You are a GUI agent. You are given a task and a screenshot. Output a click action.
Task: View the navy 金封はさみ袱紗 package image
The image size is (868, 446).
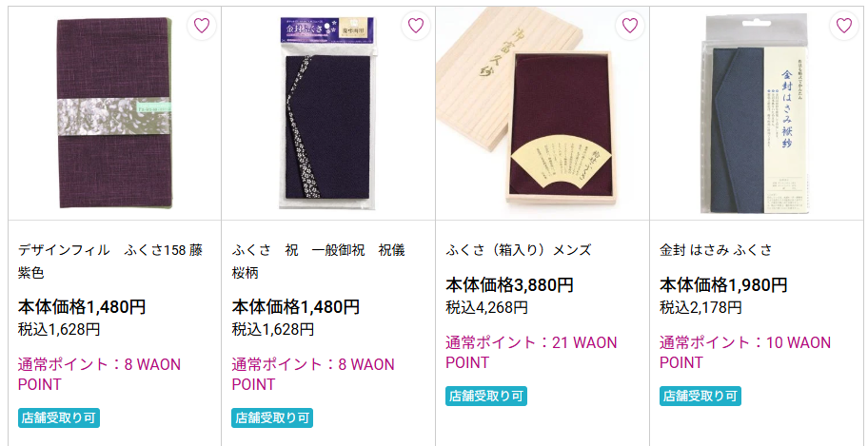[x=757, y=114]
